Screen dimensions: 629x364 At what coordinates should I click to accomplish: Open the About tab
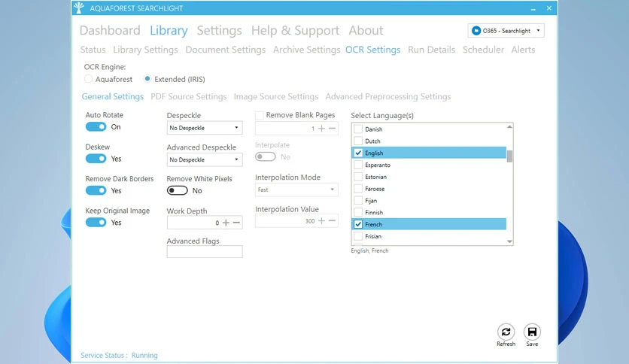[366, 31]
